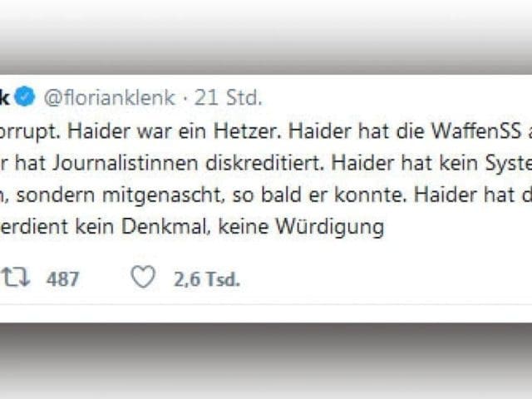
Task: View the 487 retweets count
Action: [63, 279]
